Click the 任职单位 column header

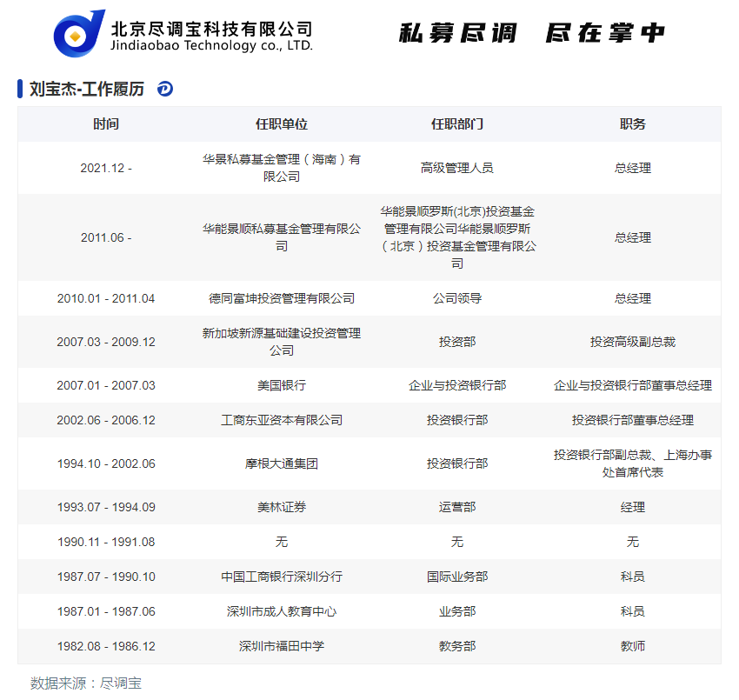[x=282, y=124]
